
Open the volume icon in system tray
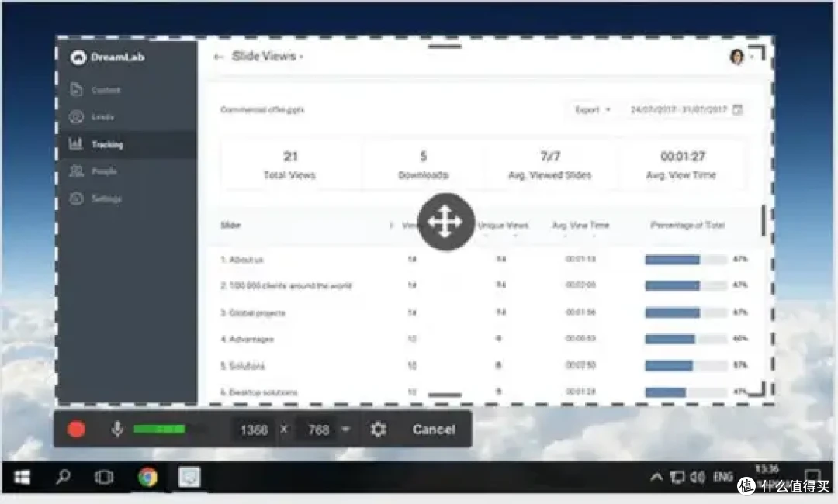(697, 477)
